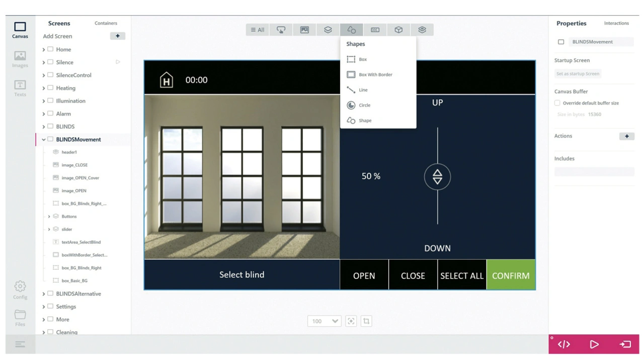The width and height of the screenshot is (644, 363).
Task: Open the Images panel in sidebar
Action: coord(20,59)
